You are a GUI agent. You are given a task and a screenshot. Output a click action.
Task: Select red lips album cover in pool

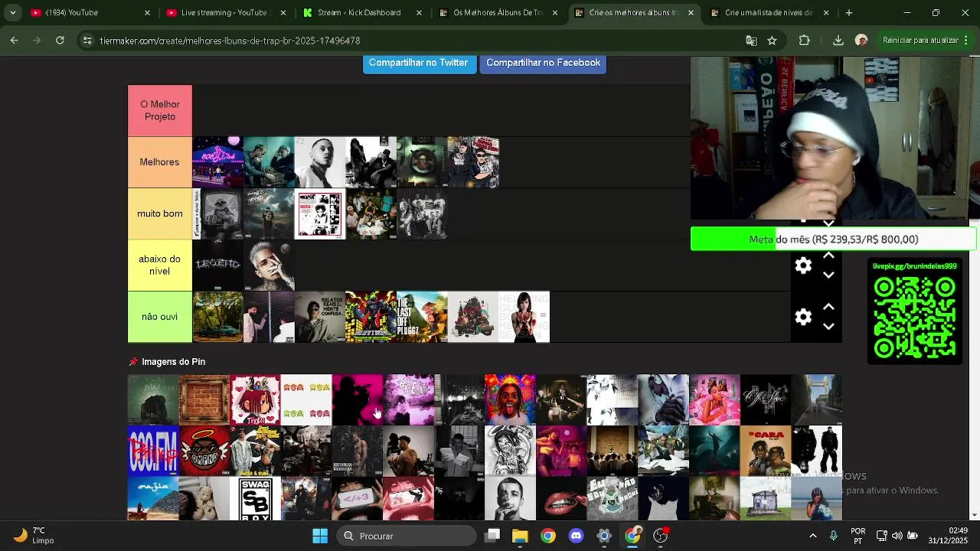point(561,499)
